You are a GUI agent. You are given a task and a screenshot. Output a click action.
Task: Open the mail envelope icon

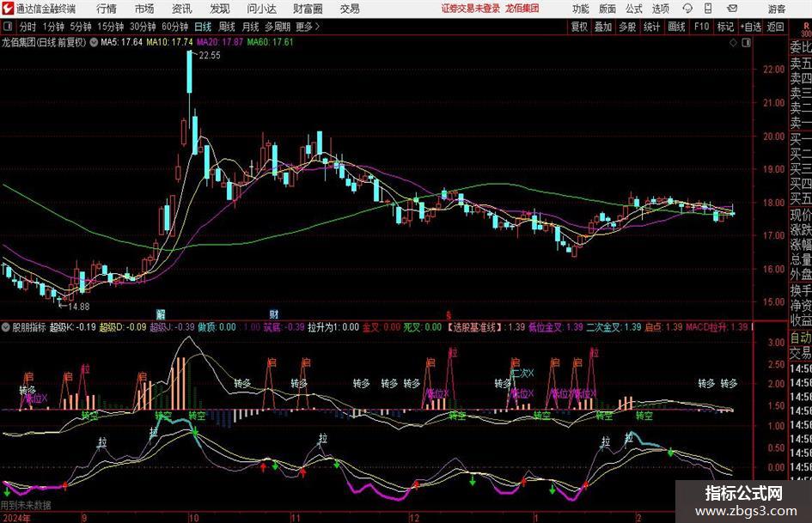732,9
